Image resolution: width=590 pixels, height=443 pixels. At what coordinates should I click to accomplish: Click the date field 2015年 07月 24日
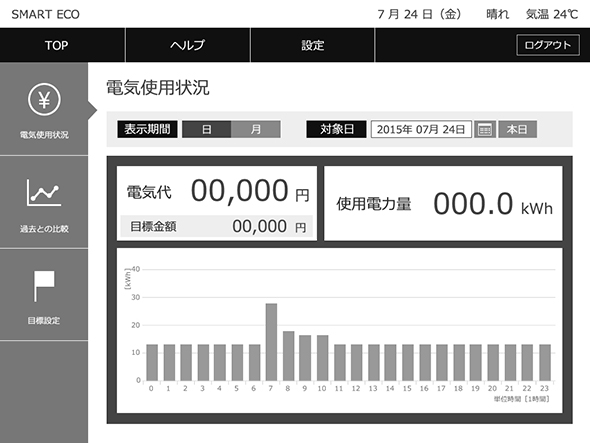point(421,129)
